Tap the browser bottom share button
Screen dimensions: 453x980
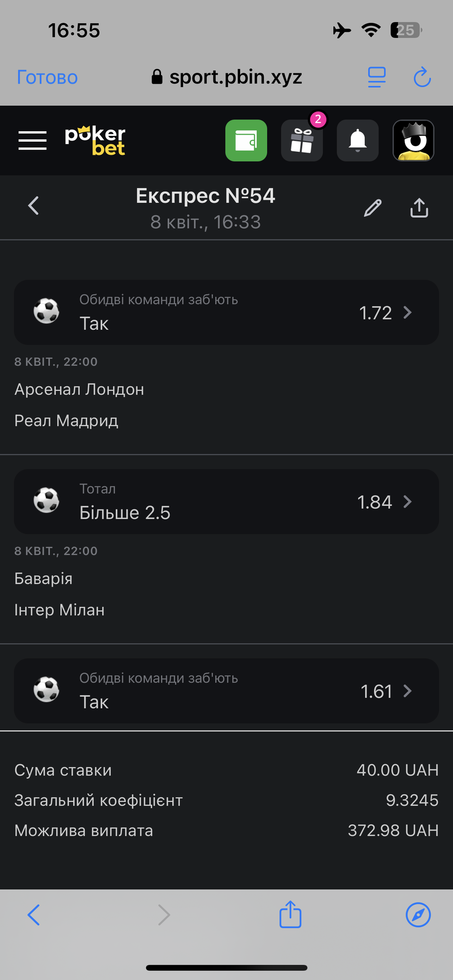point(290,914)
